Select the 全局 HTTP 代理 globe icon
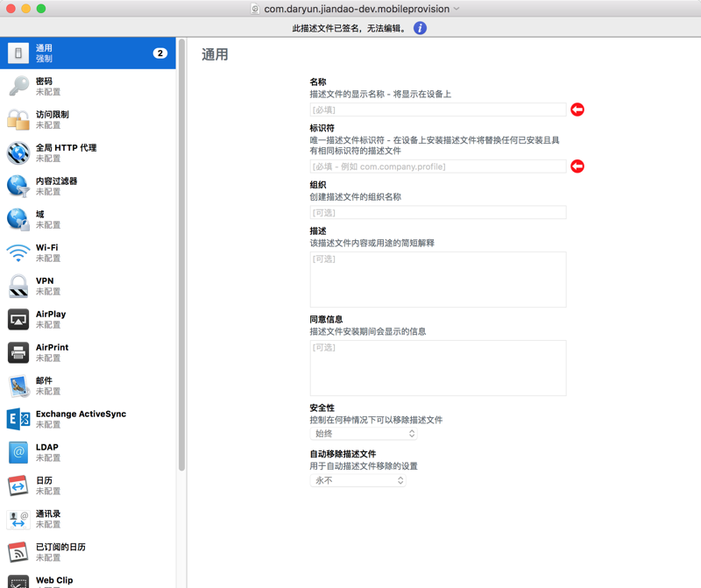The image size is (701, 588). (18, 153)
